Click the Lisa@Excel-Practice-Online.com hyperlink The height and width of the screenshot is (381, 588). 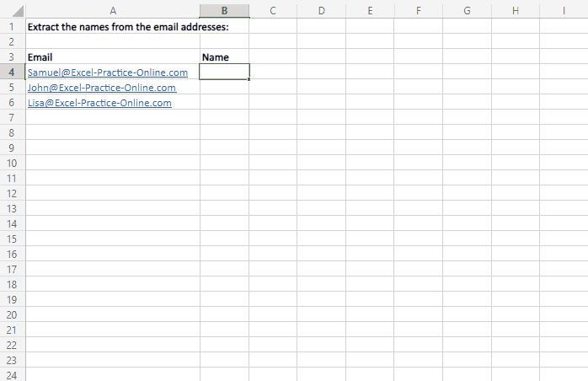coord(99,103)
